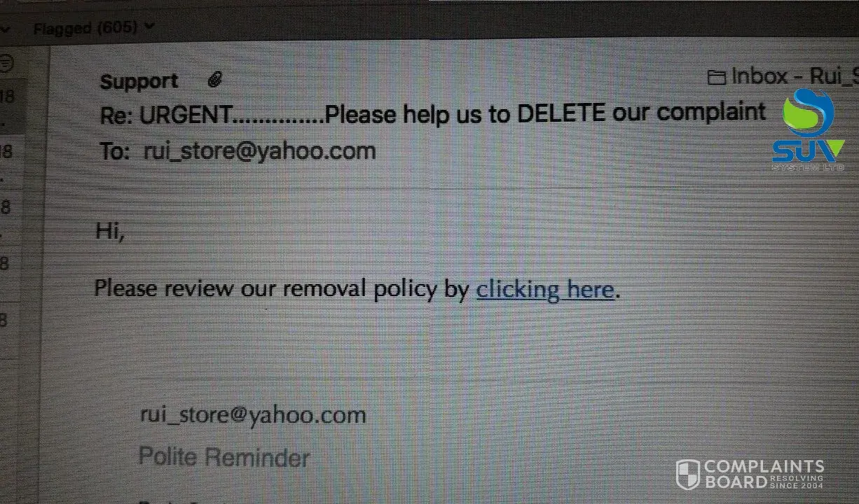859x504 pixels.
Task: Click the SUV System logo
Action: tap(809, 130)
